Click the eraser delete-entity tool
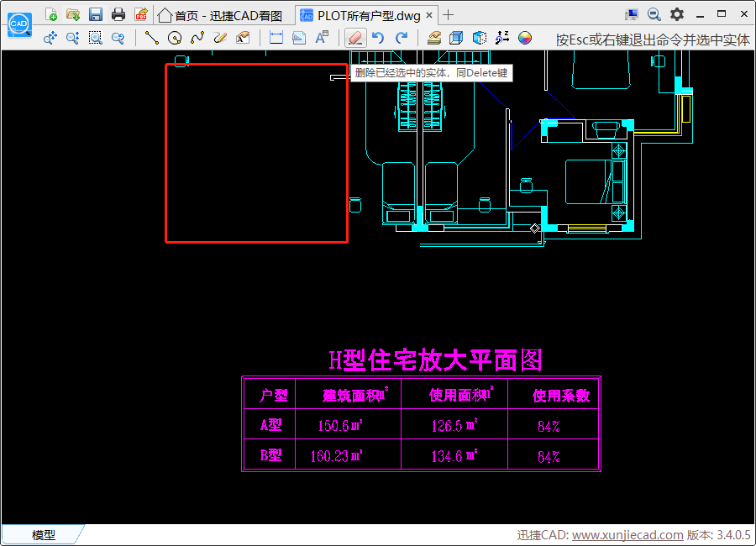 (355, 38)
